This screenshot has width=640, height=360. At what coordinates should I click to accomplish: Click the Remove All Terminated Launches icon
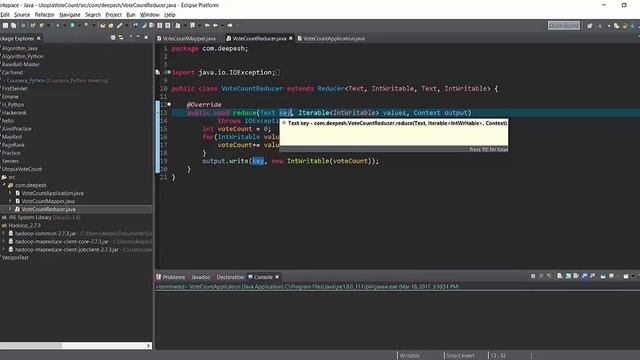pyautogui.click(x=550, y=276)
